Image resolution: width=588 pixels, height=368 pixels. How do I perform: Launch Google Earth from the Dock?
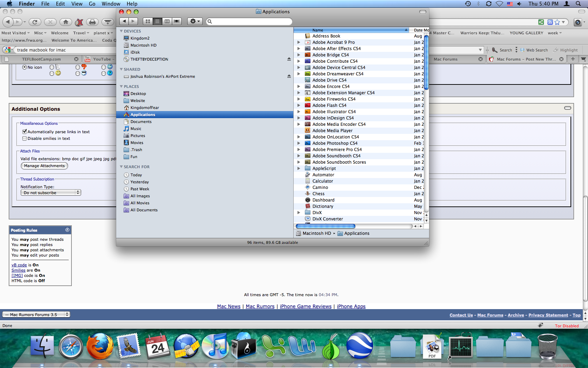pyautogui.click(x=359, y=346)
